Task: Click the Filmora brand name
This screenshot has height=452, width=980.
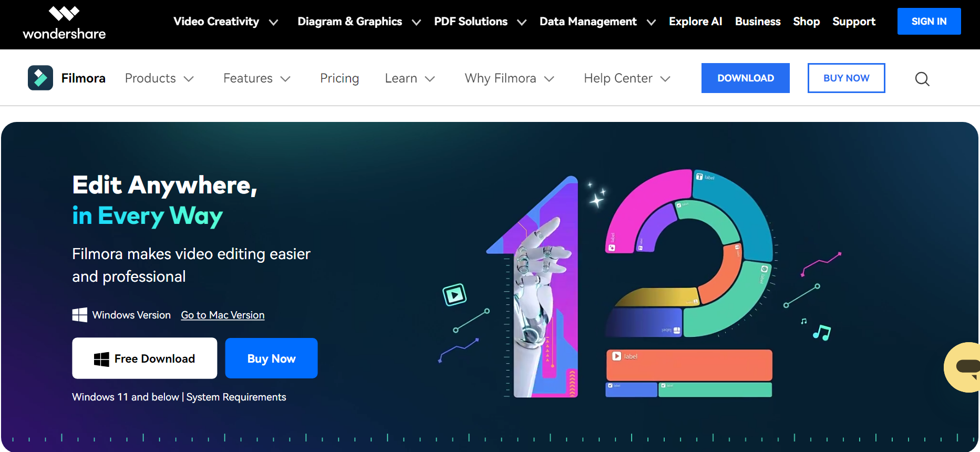Action: tap(84, 78)
